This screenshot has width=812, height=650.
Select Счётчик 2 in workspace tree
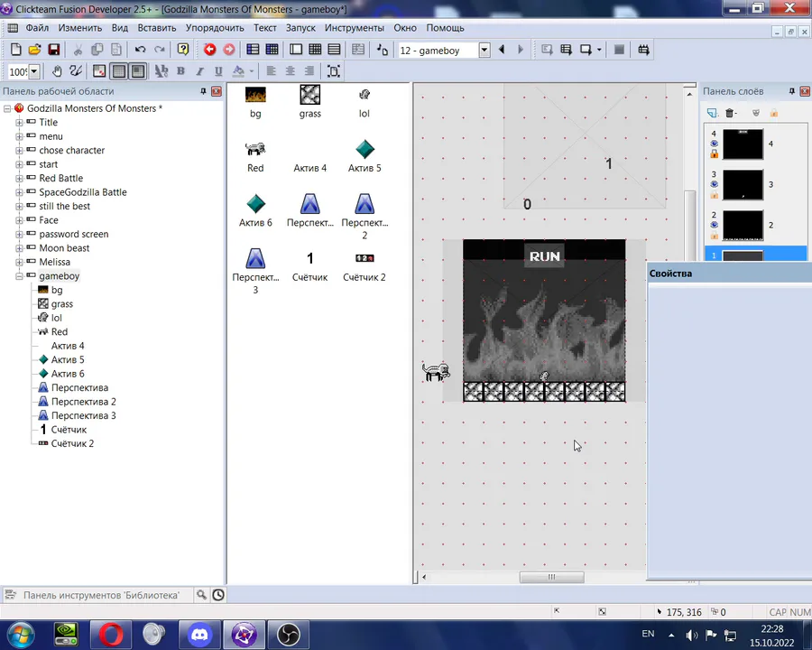coord(72,443)
